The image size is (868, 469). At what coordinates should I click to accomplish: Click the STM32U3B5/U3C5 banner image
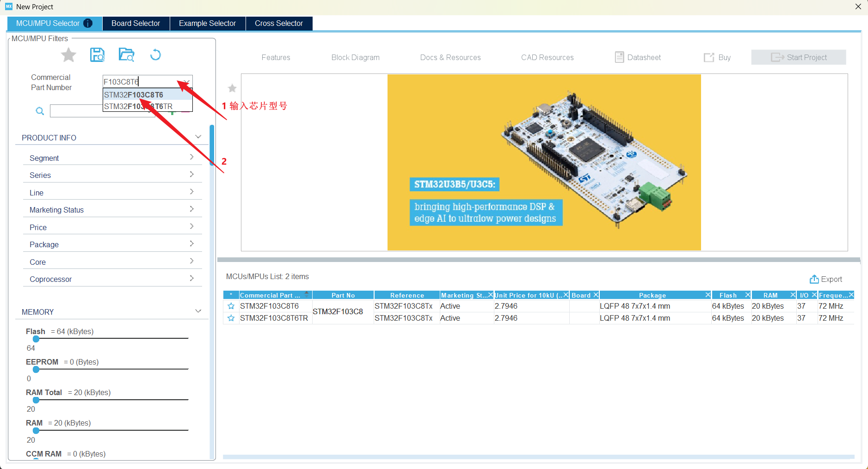click(x=544, y=162)
